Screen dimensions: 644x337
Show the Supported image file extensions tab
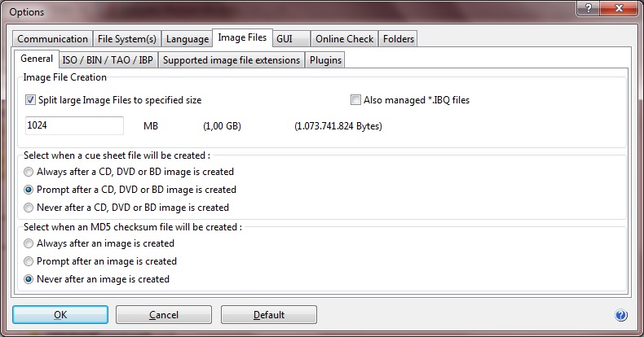point(231,60)
